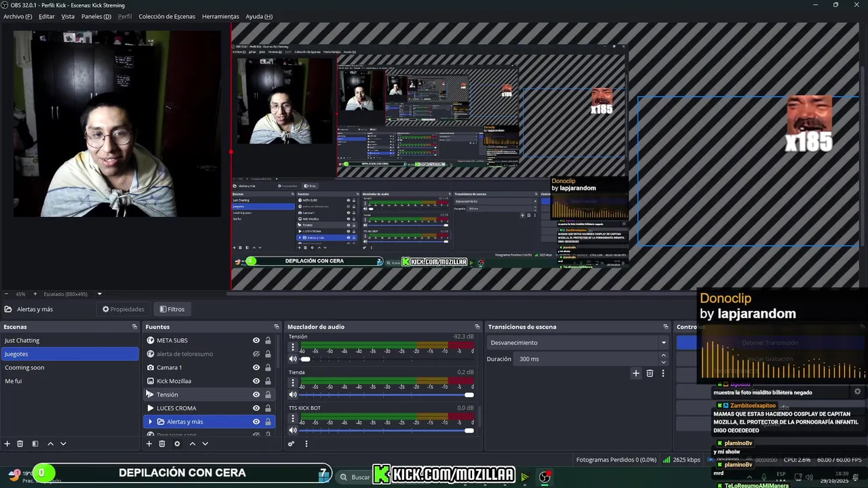The height and width of the screenshot is (488, 868).
Task: Undock the Mezclador de audio panel
Action: point(477,327)
